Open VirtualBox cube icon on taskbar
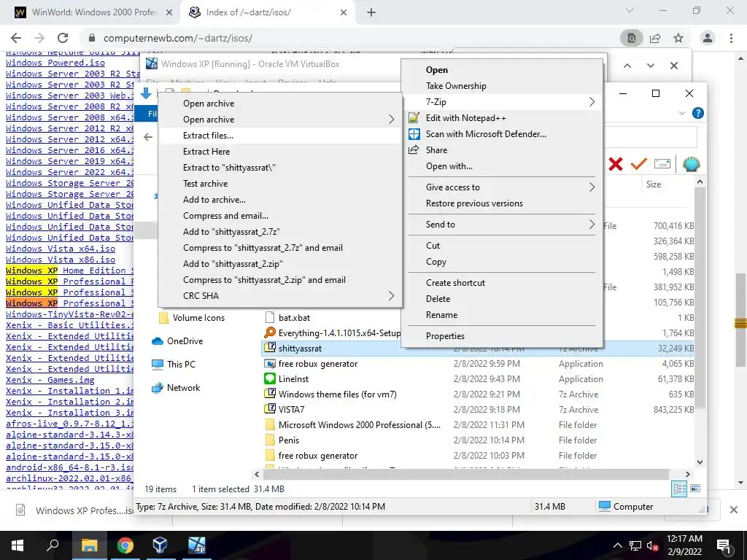 coord(160,545)
